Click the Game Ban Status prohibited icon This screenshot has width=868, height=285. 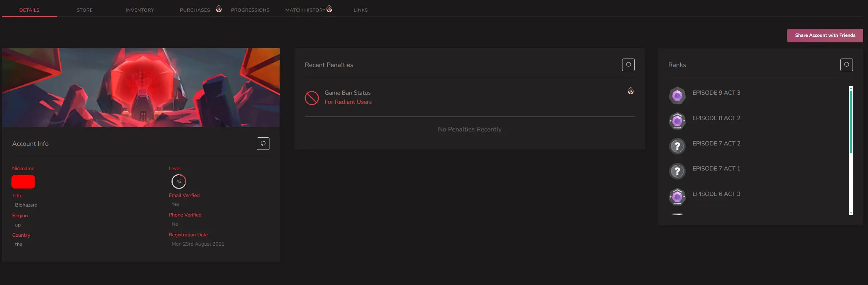click(312, 98)
